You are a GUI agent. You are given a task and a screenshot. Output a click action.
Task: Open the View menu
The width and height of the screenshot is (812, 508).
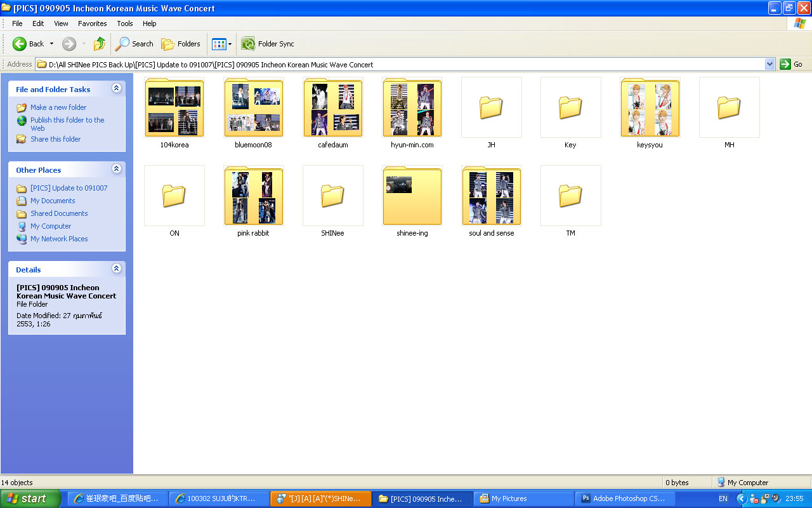(61, 23)
